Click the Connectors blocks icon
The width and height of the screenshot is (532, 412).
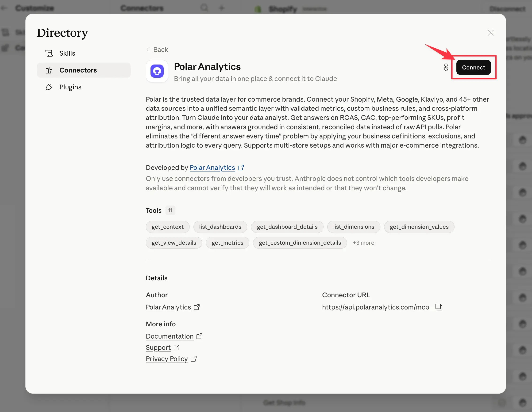click(x=49, y=70)
